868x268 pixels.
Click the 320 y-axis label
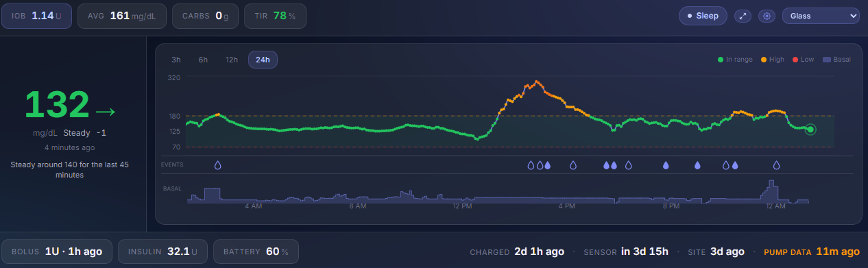tap(174, 77)
